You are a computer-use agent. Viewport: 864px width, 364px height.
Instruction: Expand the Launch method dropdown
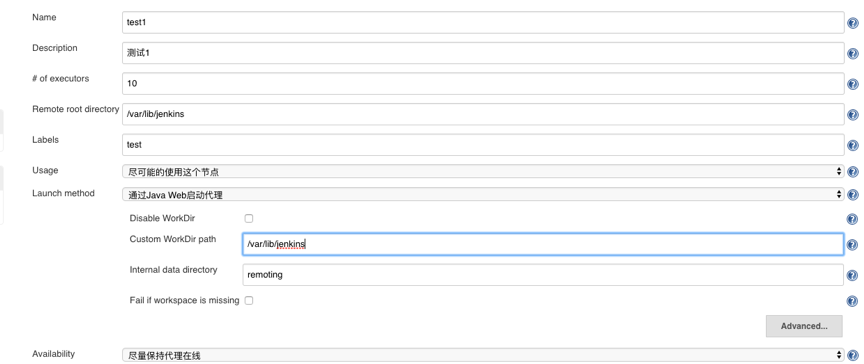[x=483, y=194]
